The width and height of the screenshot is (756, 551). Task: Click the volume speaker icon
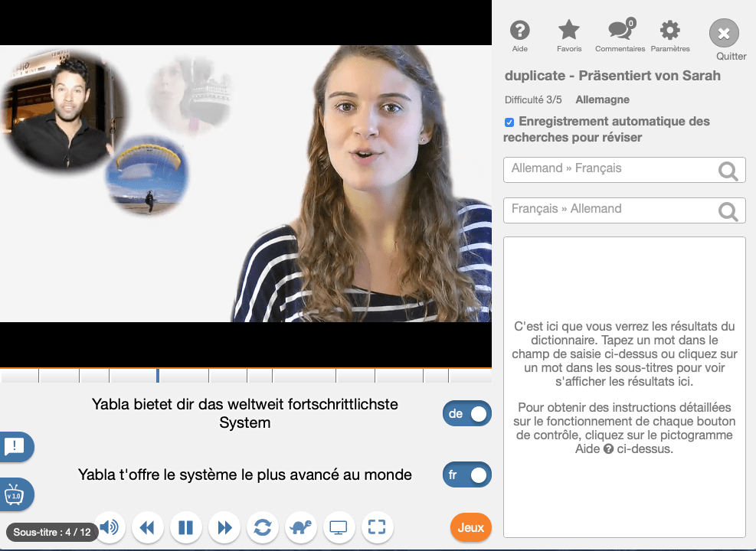pos(110,527)
